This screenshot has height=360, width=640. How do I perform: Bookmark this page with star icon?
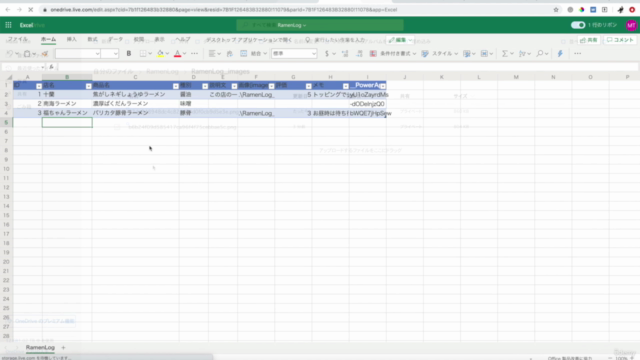click(x=556, y=9)
